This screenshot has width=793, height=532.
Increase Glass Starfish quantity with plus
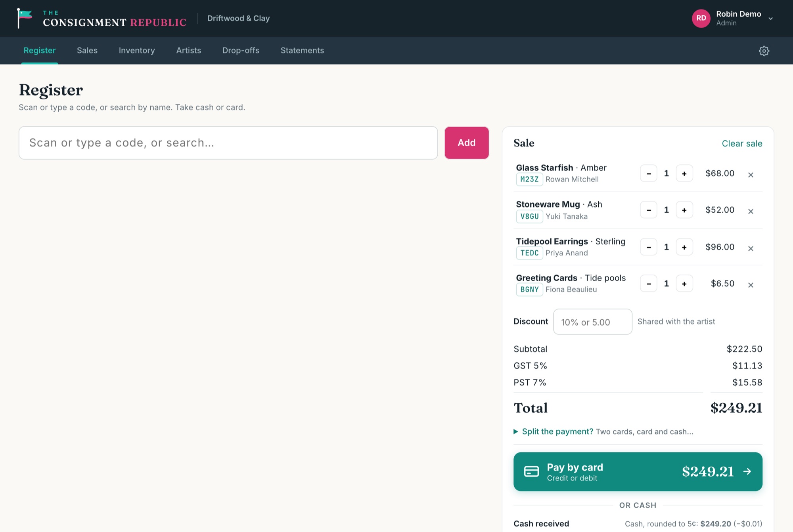pyautogui.click(x=684, y=174)
